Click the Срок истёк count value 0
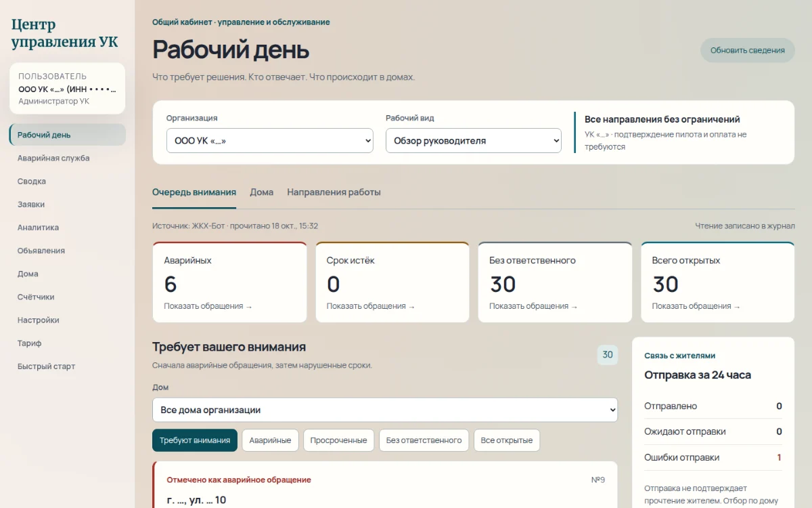The width and height of the screenshot is (812, 508). pyautogui.click(x=334, y=284)
